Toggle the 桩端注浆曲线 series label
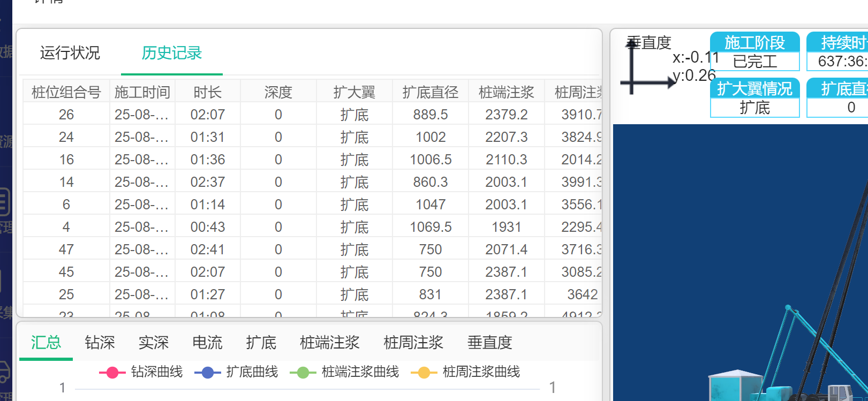868x401 pixels. pyautogui.click(x=360, y=372)
